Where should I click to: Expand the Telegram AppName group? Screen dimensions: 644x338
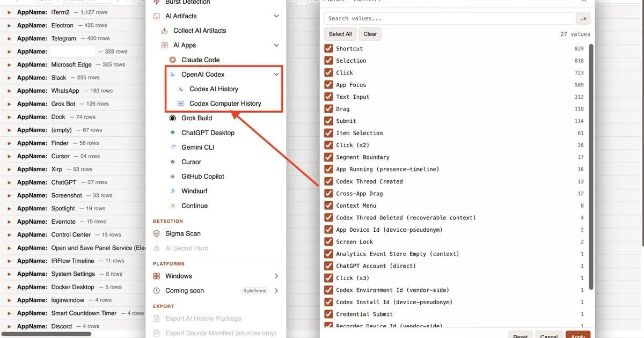pyautogui.click(x=9, y=39)
